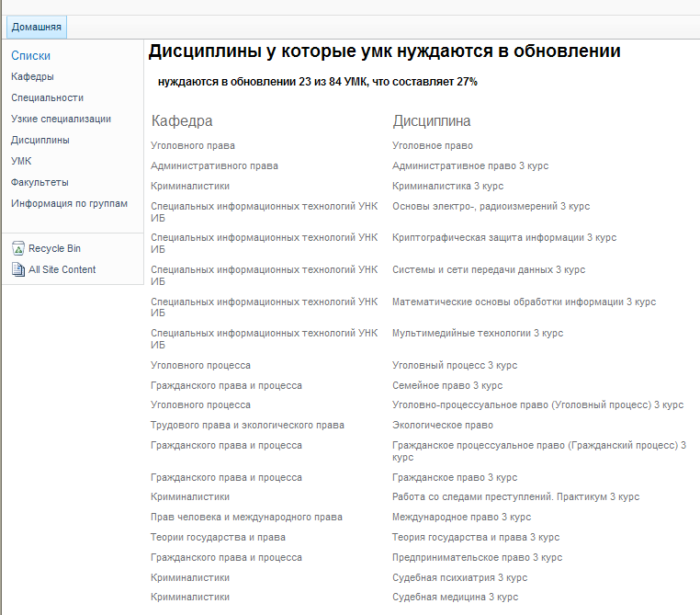The width and height of the screenshot is (700, 615).
Task: Select Основы электро-, радиоизмерений 3 курс
Action: (x=491, y=206)
